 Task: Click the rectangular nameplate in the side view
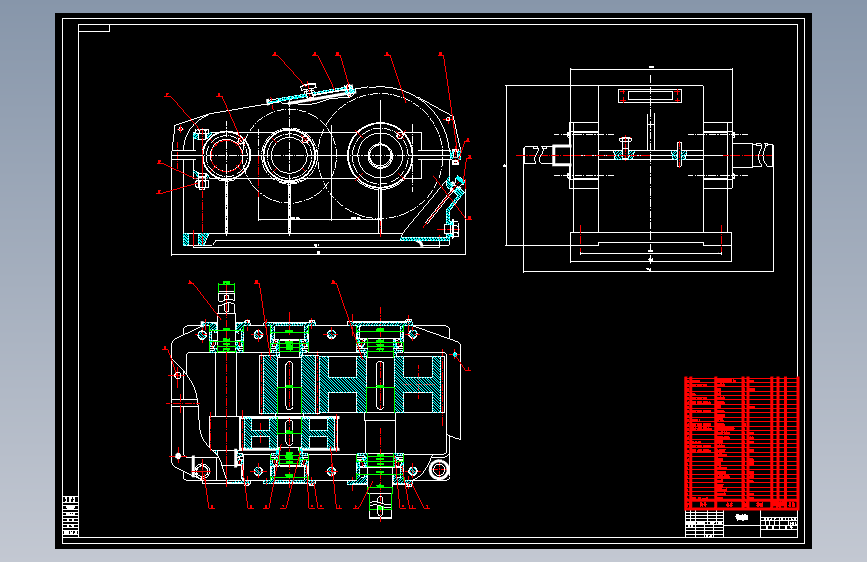tap(650, 96)
